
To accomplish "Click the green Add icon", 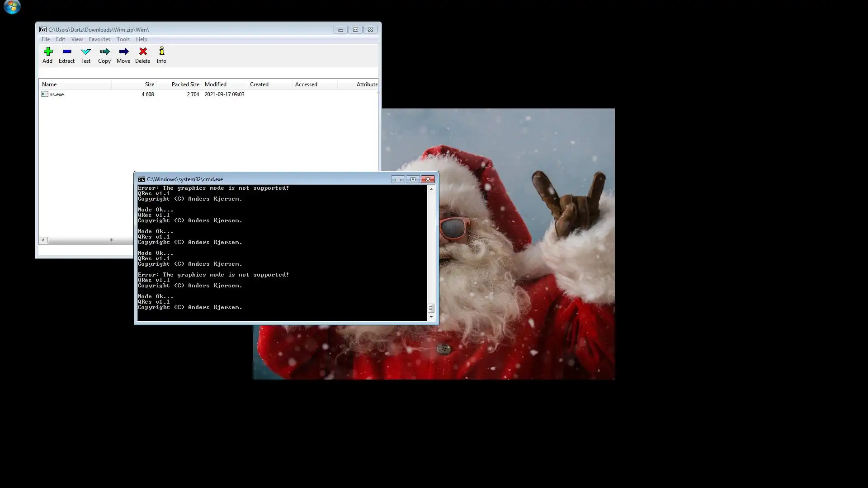I will pyautogui.click(x=48, y=52).
